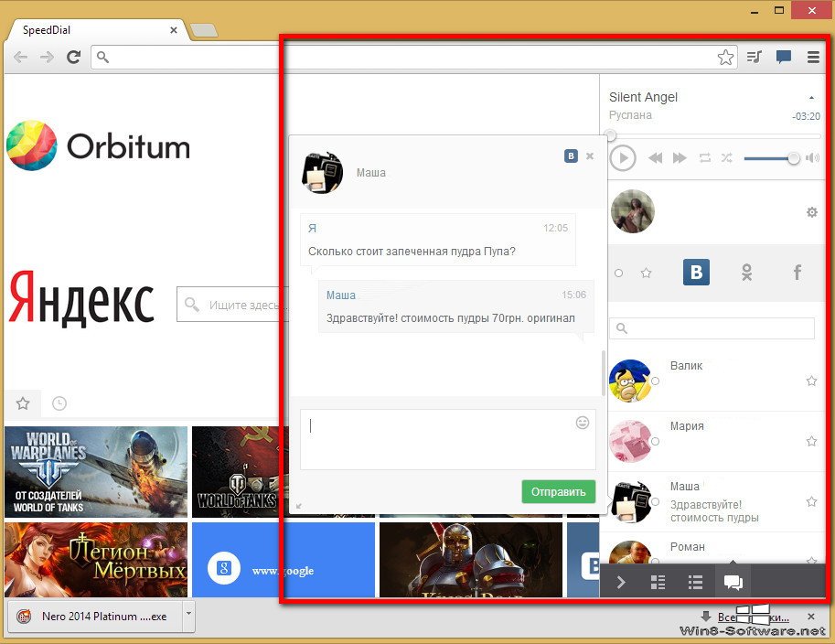The height and width of the screenshot is (644, 835).
Task: Toggle the chat panel toolbar icon
Action: (784, 57)
